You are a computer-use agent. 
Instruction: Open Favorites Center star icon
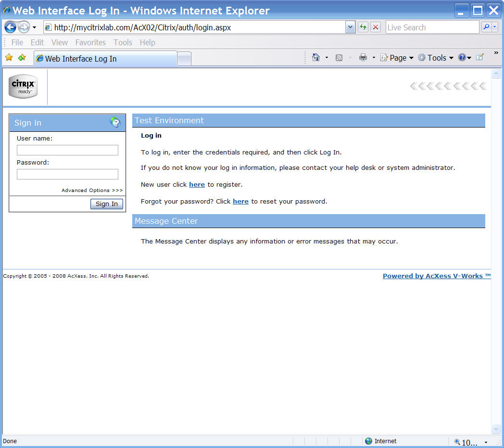pos(9,58)
